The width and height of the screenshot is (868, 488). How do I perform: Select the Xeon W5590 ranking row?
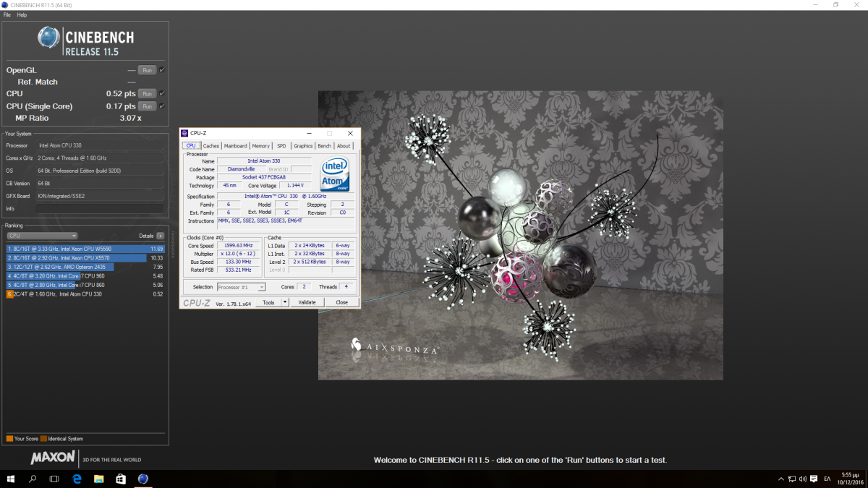(x=85, y=249)
